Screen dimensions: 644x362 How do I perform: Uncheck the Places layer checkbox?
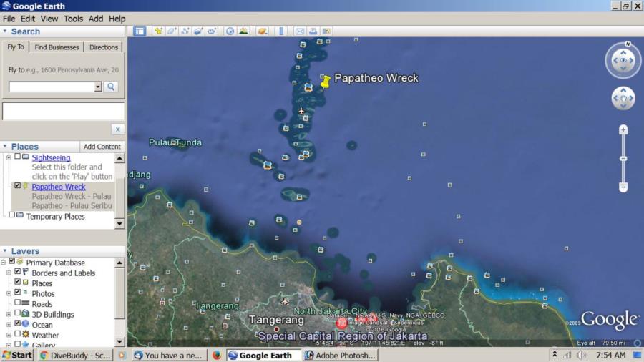(x=17, y=282)
